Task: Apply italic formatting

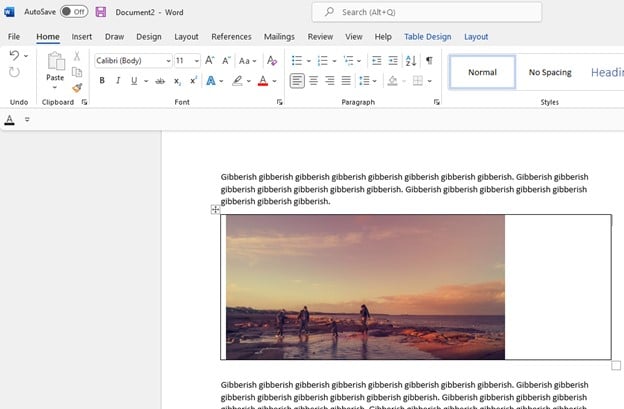Action: tap(118, 81)
